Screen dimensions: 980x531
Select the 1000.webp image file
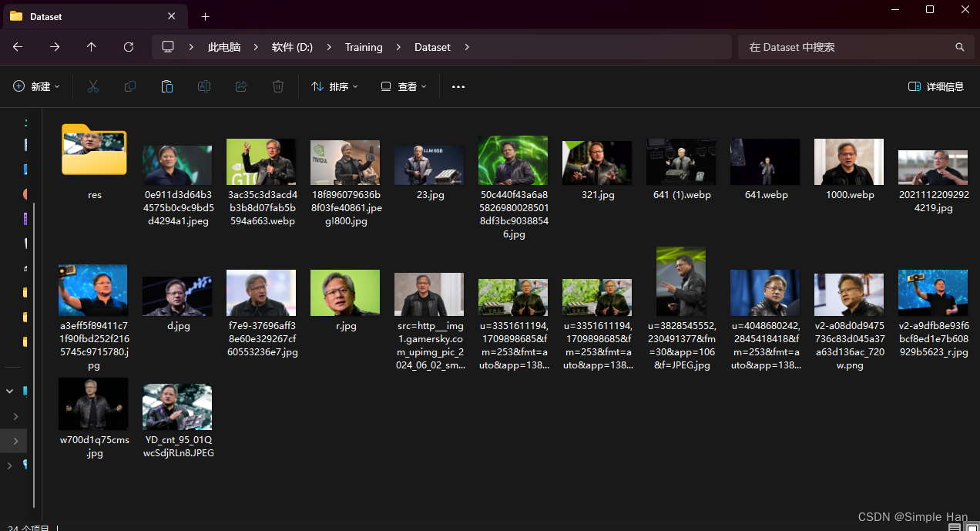[849, 169]
